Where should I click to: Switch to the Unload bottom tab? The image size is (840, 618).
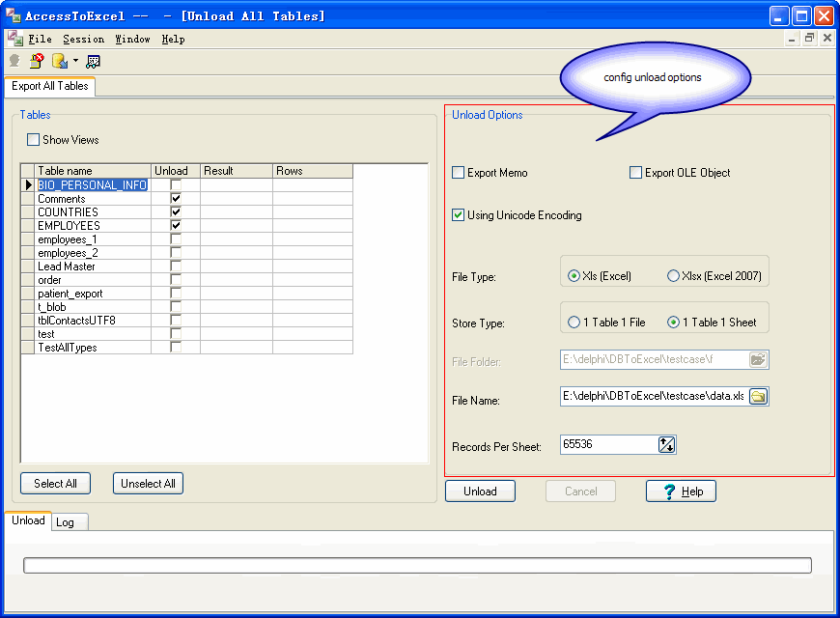[28, 520]
